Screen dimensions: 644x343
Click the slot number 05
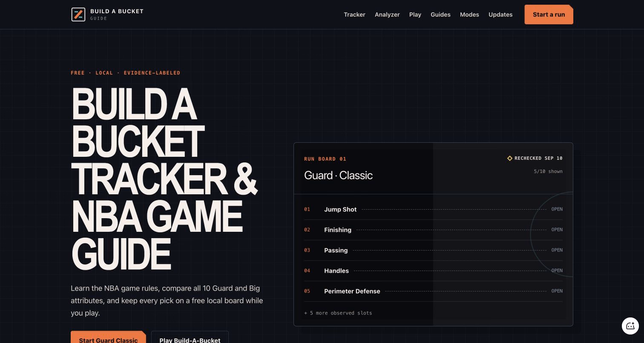pos(307,291)
